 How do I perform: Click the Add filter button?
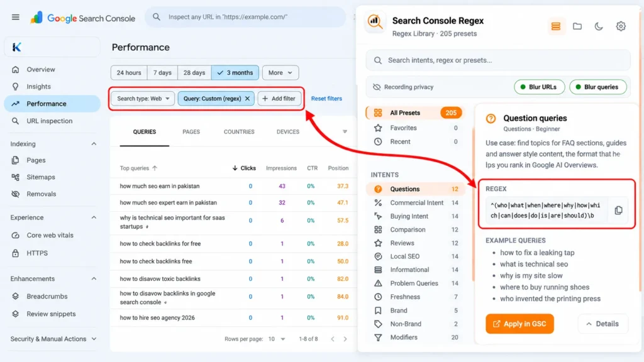(x=279, y=99)
